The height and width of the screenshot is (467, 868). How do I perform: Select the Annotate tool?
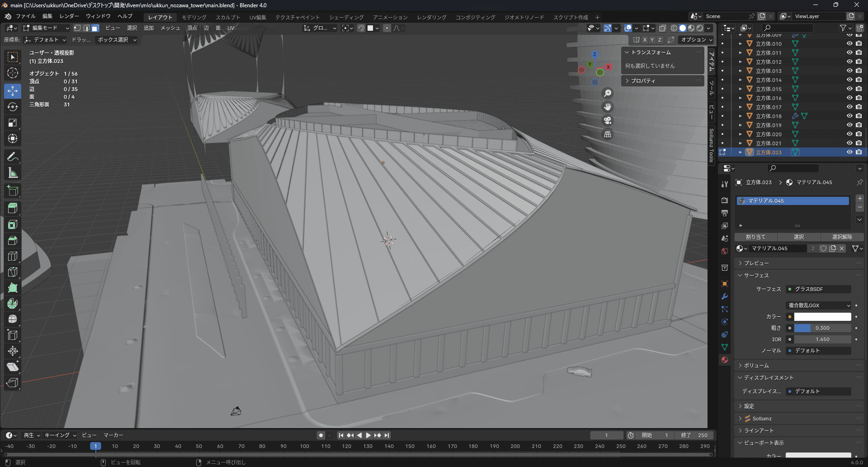click(13, 157)
